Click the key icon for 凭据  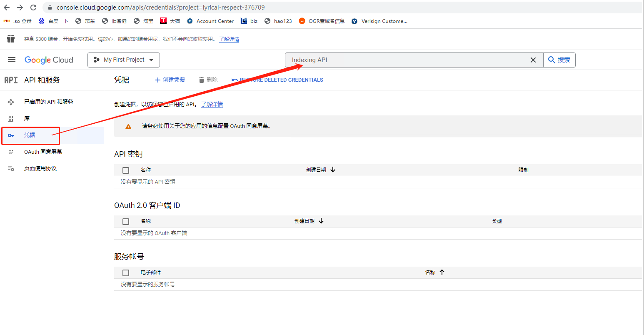coord(11,135)
